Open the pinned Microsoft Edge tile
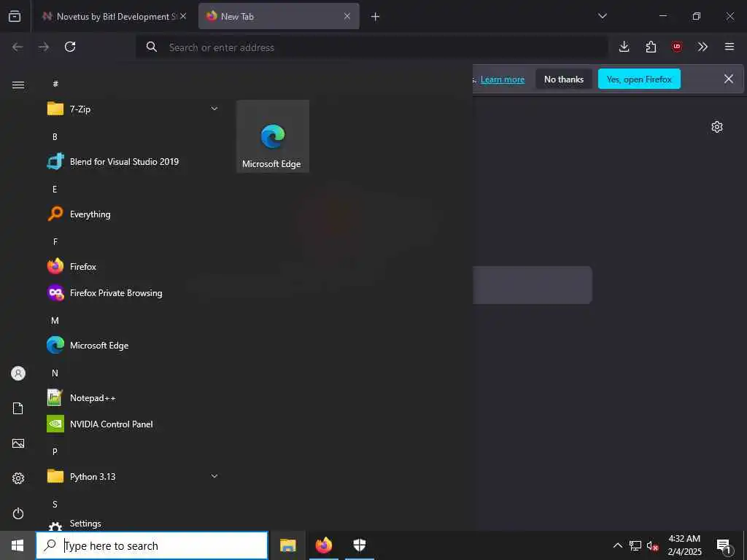The height and width of the screenshot is (560, 747). pos(273,136)
